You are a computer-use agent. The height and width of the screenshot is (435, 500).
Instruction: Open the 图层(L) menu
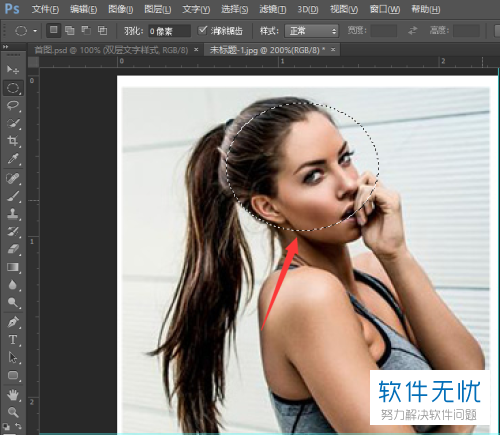tap(158, 9)
